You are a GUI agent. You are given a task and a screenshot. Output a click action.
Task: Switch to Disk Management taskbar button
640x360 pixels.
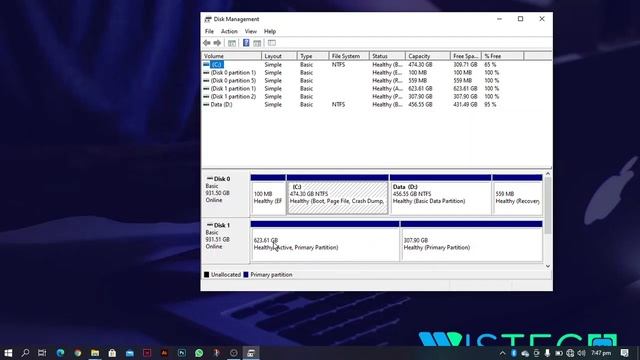pyautogui.click(x=251, y=353)
